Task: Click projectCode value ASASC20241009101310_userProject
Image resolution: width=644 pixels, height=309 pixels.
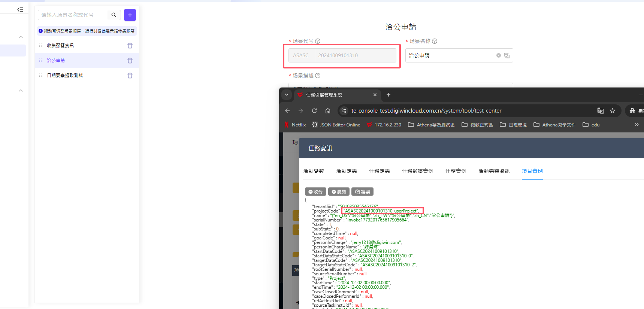Action: coord(382,211)
